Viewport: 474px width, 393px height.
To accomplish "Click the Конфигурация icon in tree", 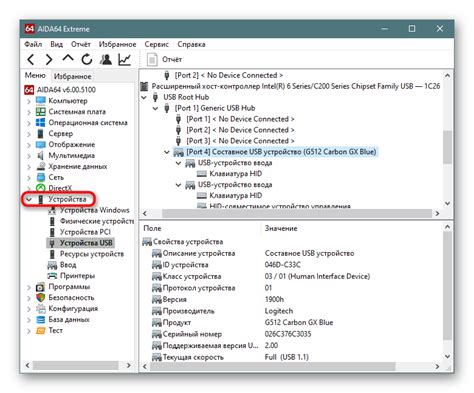I will (x=40, y=309).
